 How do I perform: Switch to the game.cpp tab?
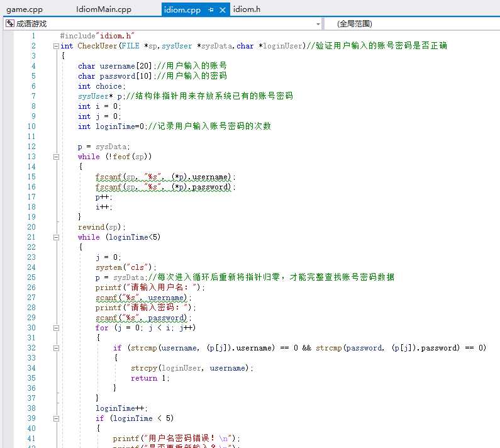click(x=25, y=9)
